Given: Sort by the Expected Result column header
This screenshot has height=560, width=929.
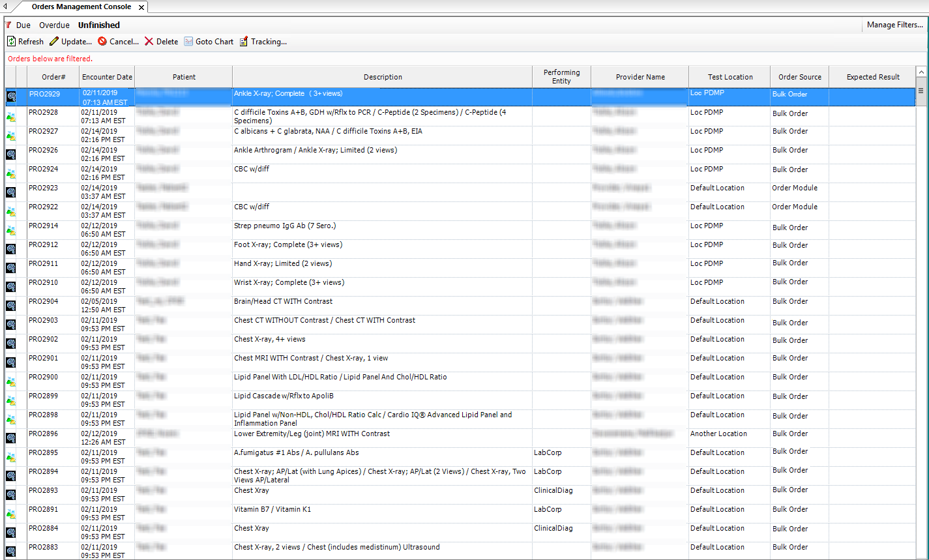Looking at the screenshot, I should click(873, 77).
